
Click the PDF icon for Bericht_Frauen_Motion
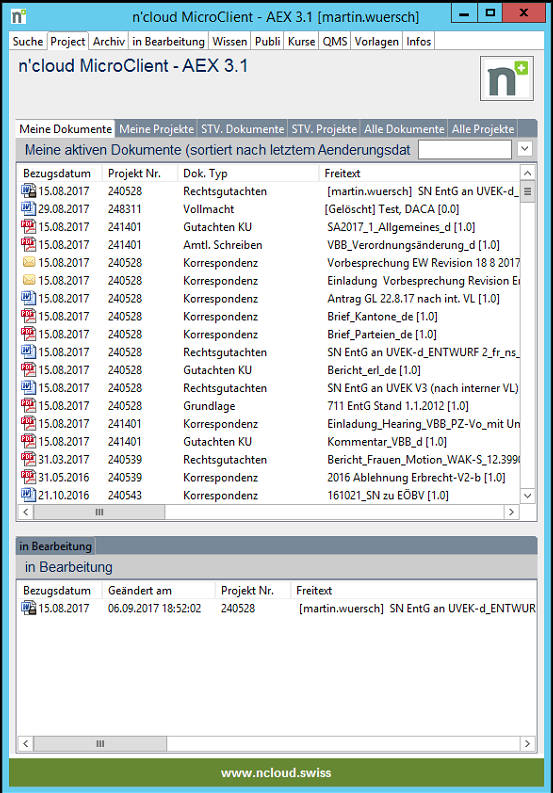tap(28, 459)
